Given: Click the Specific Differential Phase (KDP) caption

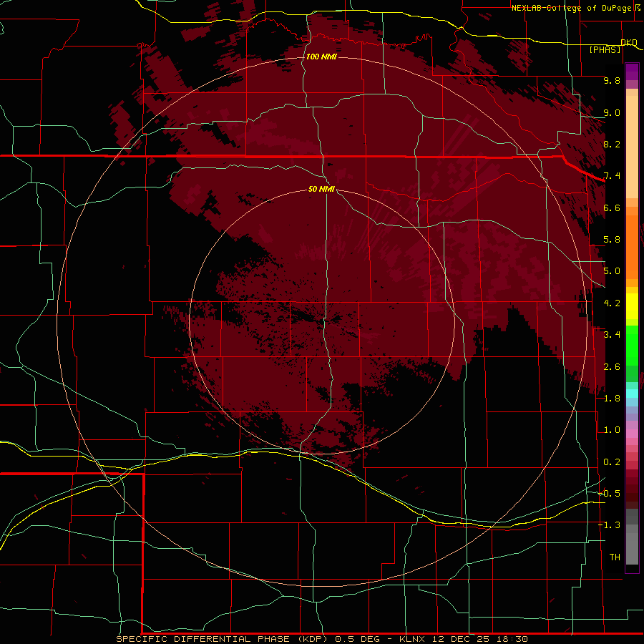Looking at the screenshot, I should coord(224,639).
